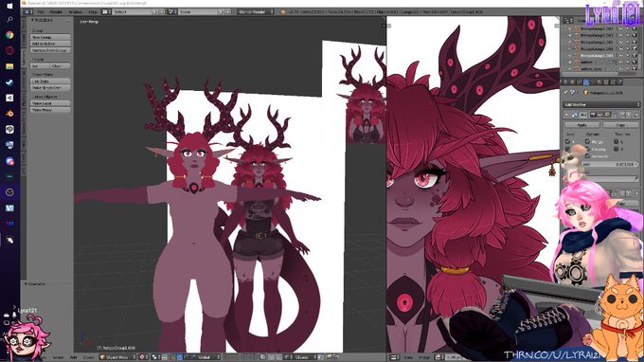Toggle Merge option checkbox
Image resolution: width=644 pixels, height=362 pixels.
[587, 141]
